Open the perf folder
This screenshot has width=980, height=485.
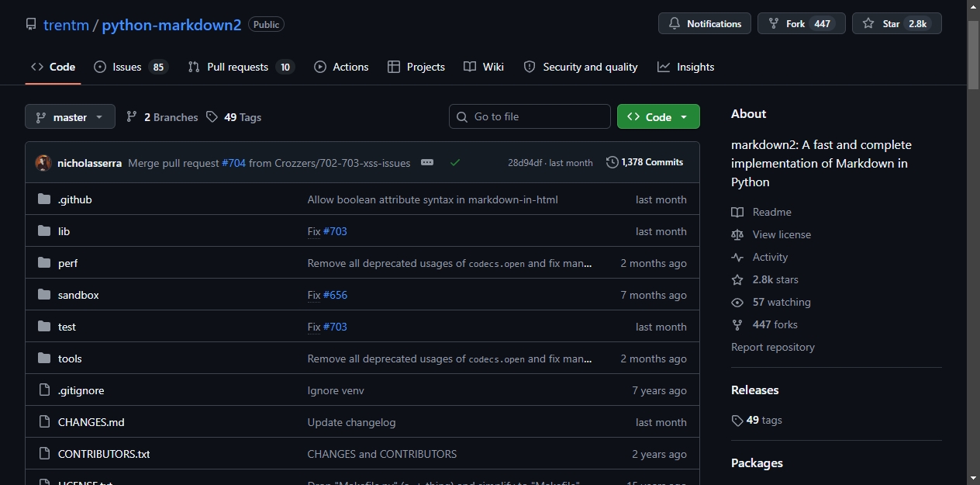[x=67, y=263]
